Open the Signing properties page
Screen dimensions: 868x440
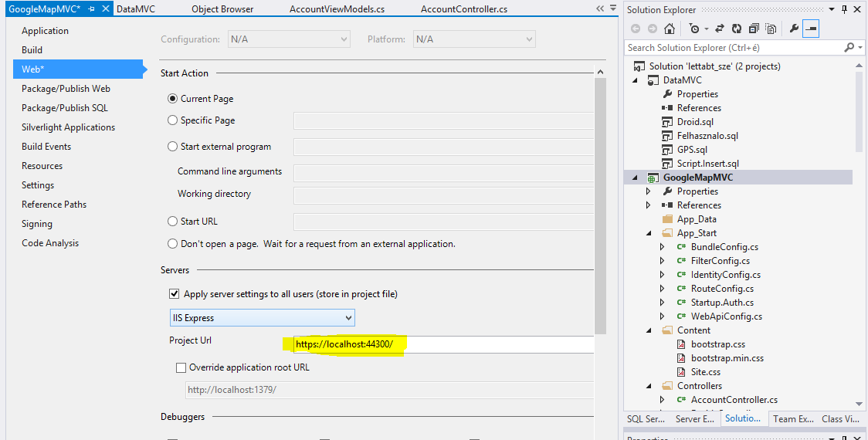[x=36, y=224]
